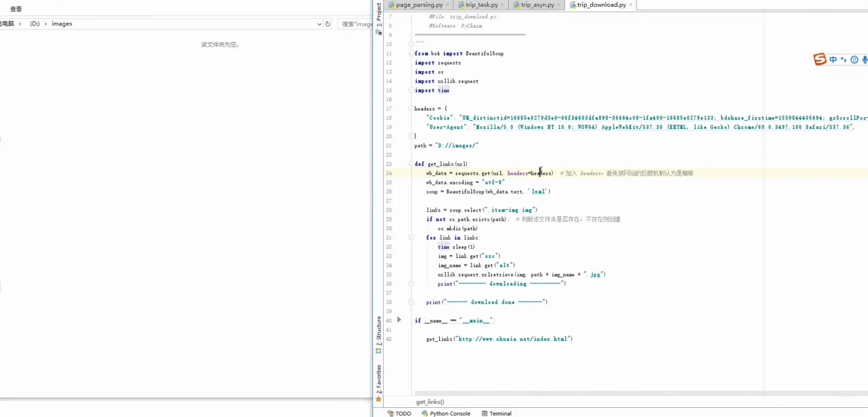Click the Explorer search box
This screenshot has width=868, height=417.
[x=355, y=24]
